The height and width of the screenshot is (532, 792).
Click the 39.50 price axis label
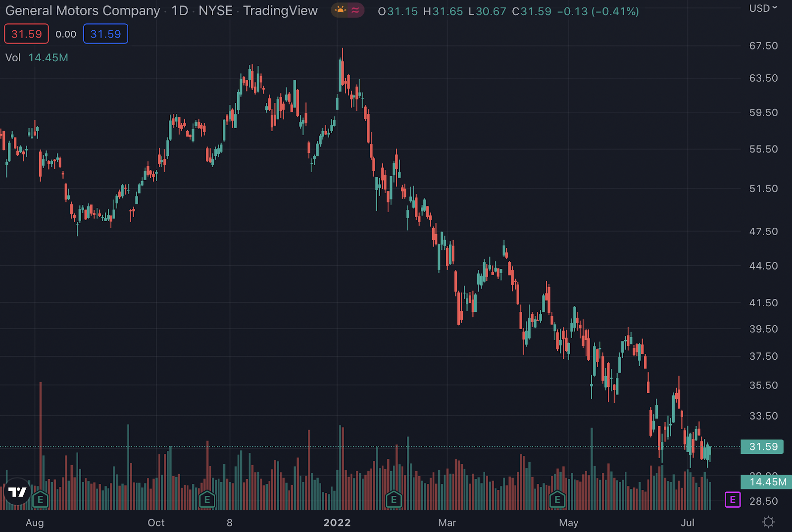click(x=763, y=329)
